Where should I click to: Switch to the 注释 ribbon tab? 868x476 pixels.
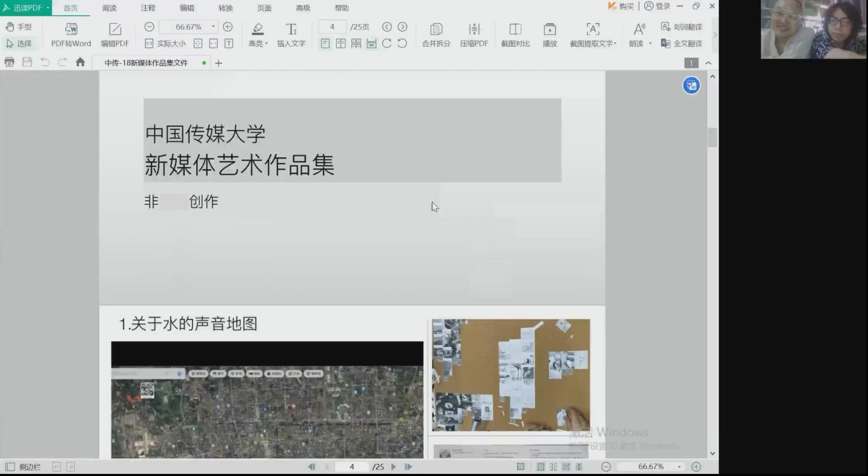147,8
